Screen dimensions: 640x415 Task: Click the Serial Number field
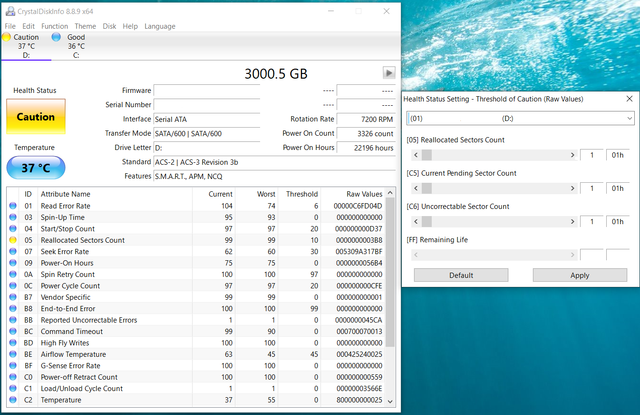coord(207,105)
